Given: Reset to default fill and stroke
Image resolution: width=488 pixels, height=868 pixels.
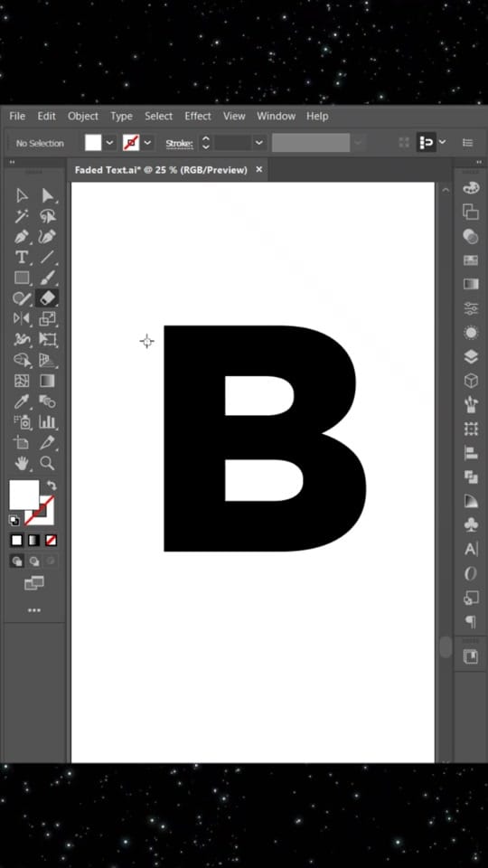Looking at the screenshot, I should [x=14, y=521].
